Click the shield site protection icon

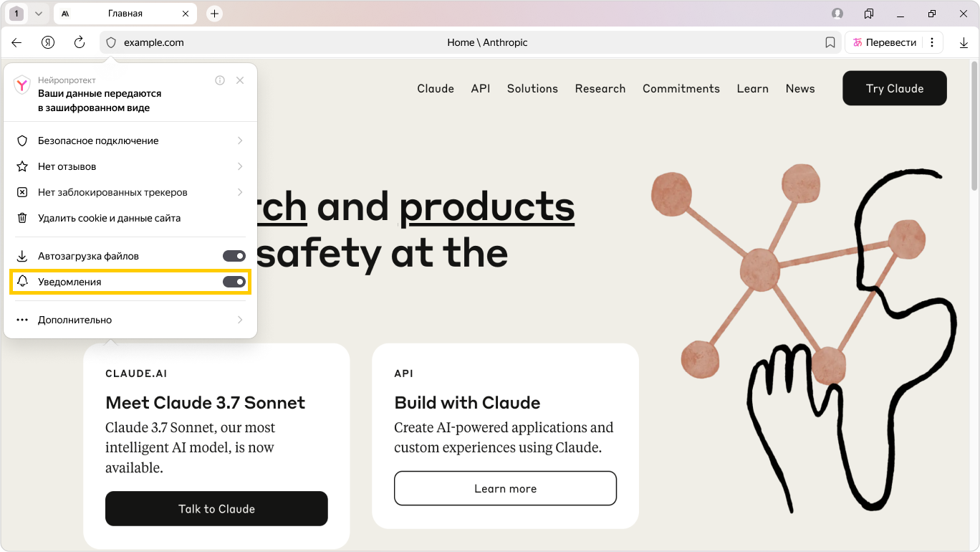click(111, 42)
